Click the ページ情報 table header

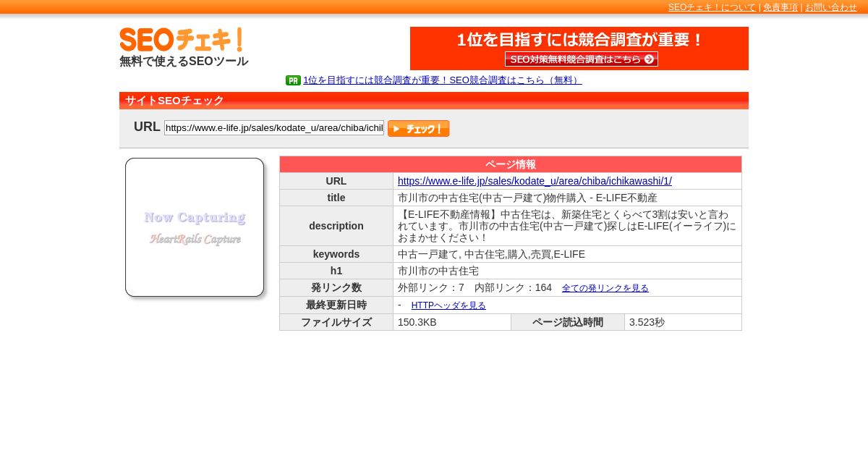[x=511, y=164]
